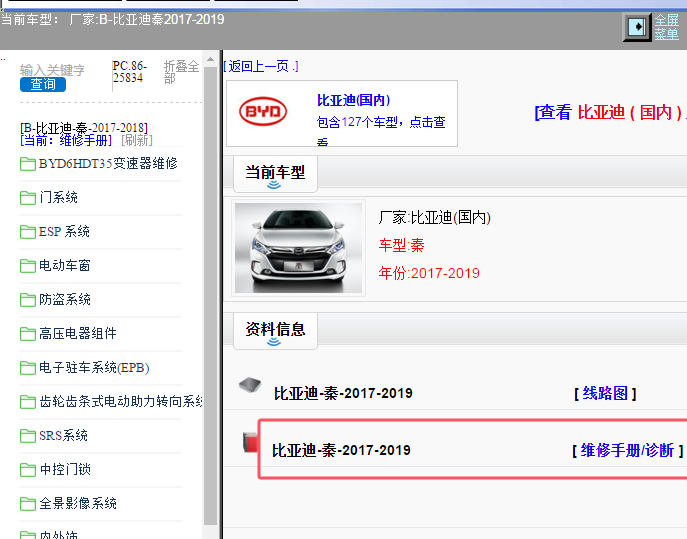Click the left panel vertical scrollbar

click(210, 295)
